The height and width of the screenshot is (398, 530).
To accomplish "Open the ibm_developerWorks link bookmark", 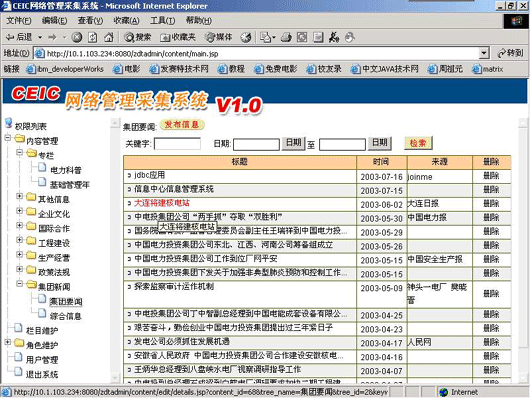I will [65, 69].
